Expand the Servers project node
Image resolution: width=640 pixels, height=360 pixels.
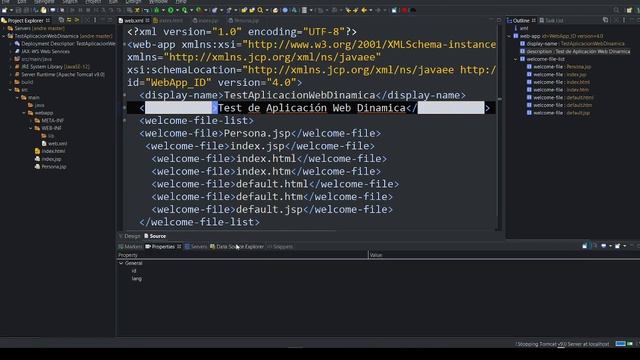[x=4, y=29]
